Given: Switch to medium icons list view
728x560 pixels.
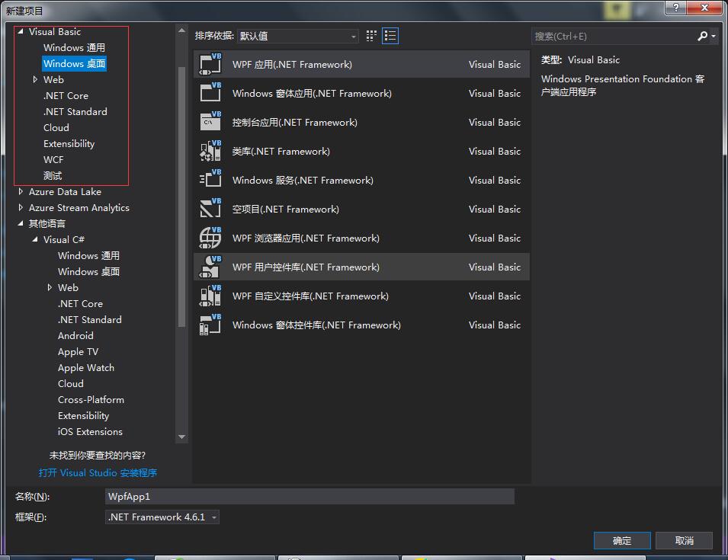Looking at the screenshot, I should coord(390,36).
